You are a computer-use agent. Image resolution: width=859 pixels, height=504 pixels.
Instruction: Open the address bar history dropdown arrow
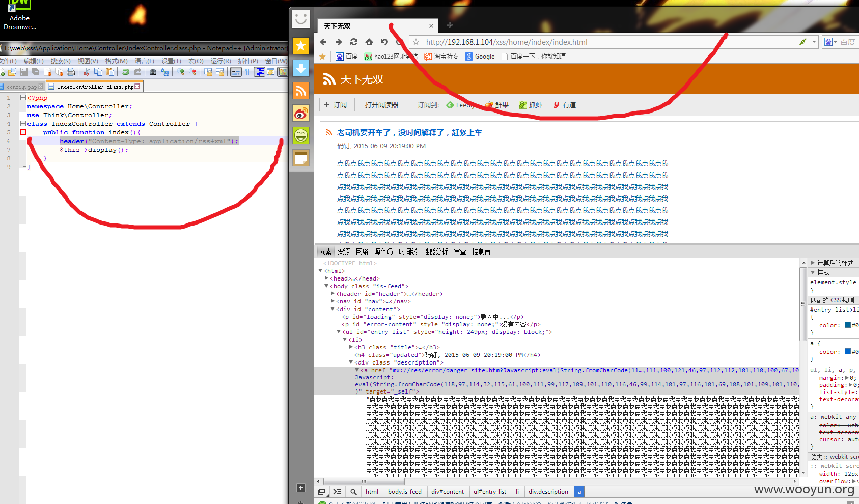pyautogui.click(x=814, y=42)
